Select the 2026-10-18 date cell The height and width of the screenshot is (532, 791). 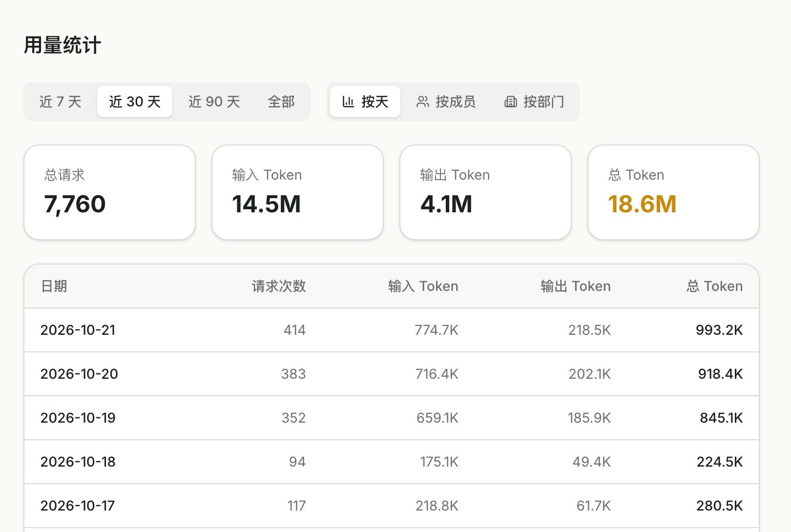click(78, 462)
